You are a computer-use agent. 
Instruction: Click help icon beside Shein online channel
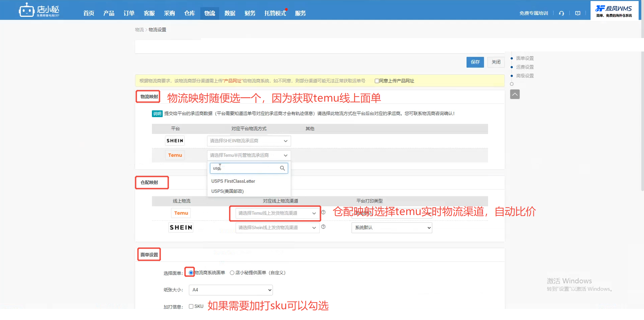[323, 227]
